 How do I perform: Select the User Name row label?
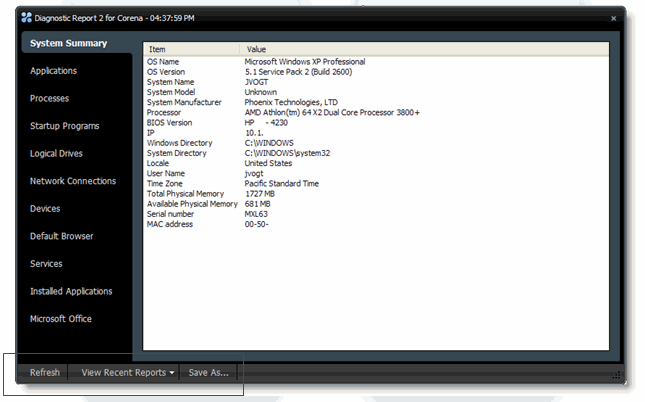tap(166, 174)
